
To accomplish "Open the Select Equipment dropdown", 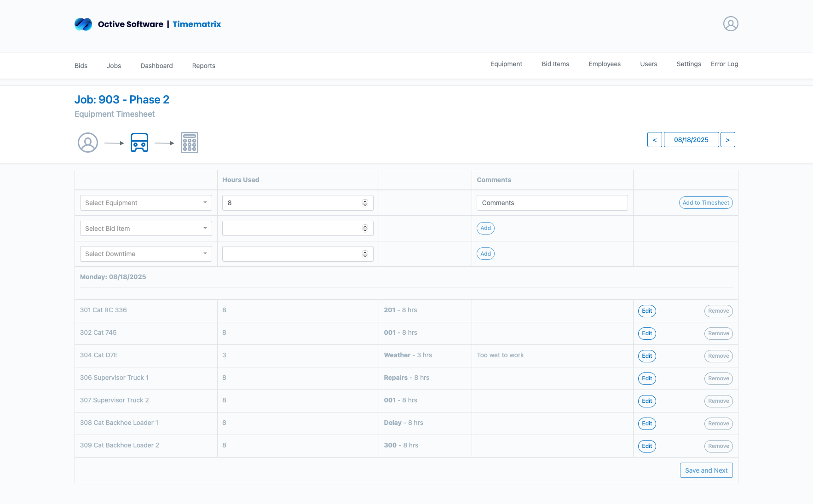I will pyautogui.click(x=146, y=203).
